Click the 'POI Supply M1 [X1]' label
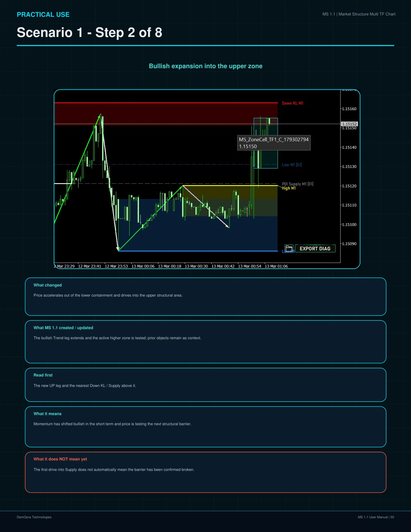Screen dimensions: 411x532 coord(298,184)
